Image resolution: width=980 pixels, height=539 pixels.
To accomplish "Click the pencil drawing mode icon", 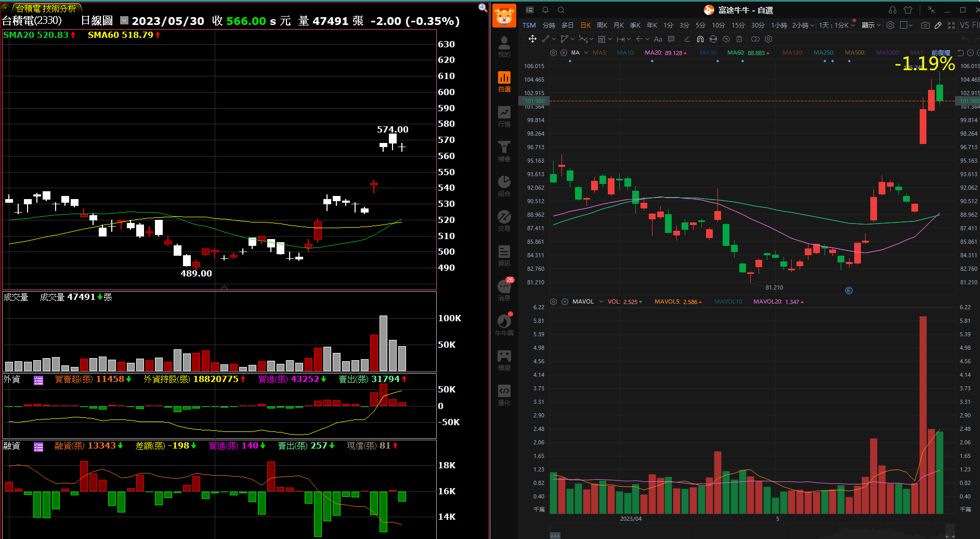I will (x=938, y=25).
